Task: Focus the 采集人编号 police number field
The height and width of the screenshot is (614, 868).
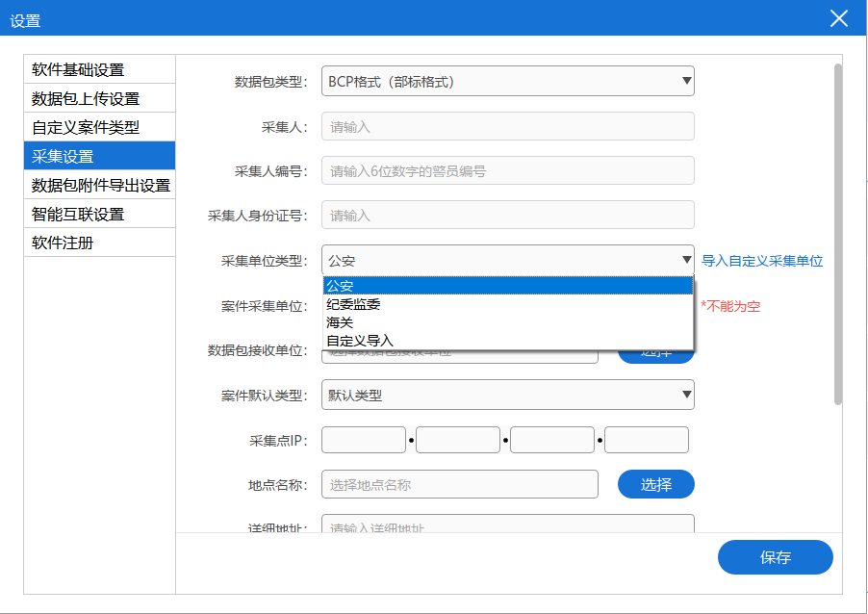Action: [x=507, y=171]
